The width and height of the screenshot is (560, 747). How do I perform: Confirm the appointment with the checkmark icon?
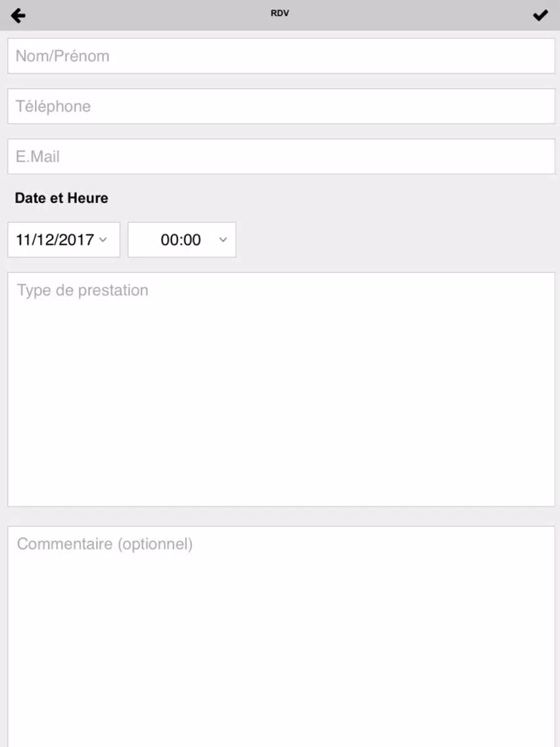[x=540, y=16]
